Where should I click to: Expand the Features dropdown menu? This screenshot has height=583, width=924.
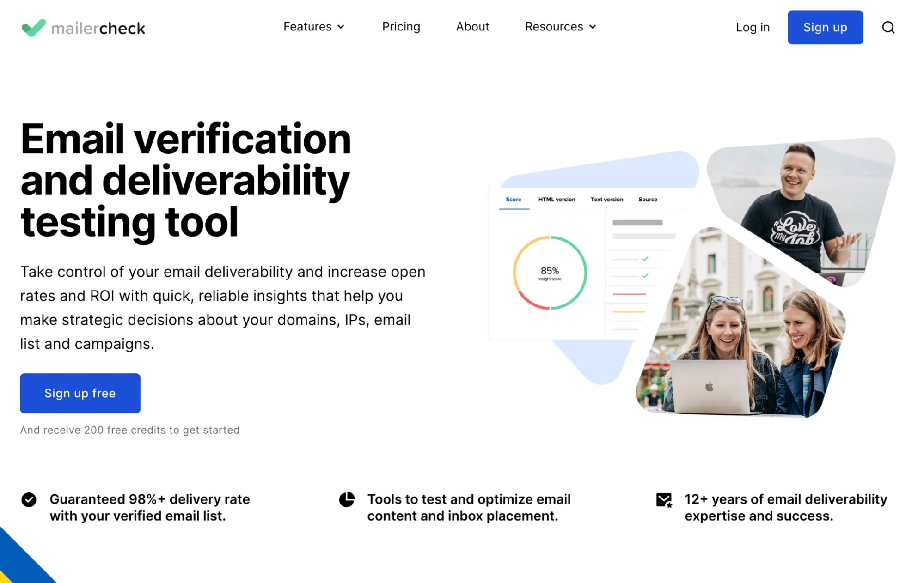pos(307,27)
